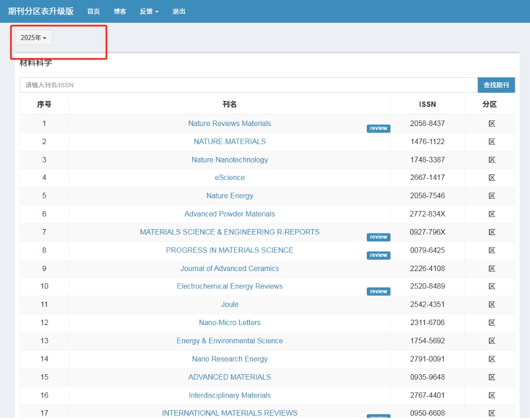Select ISSN 2520-8489 cell
Screen dimensions: 530x420
[427, 286]
